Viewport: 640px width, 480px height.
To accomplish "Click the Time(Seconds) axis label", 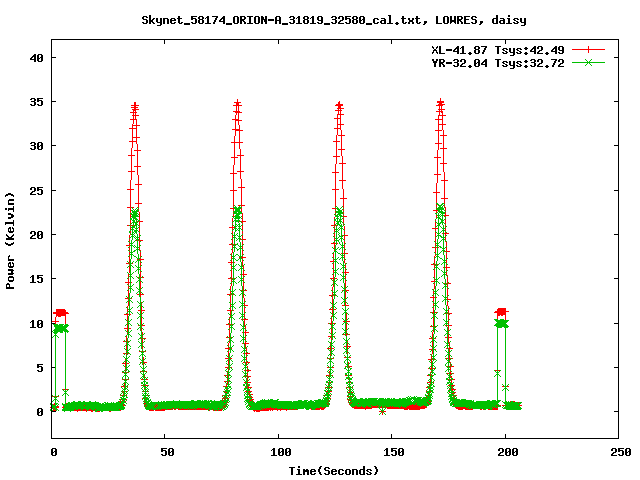I will (333, 471).
